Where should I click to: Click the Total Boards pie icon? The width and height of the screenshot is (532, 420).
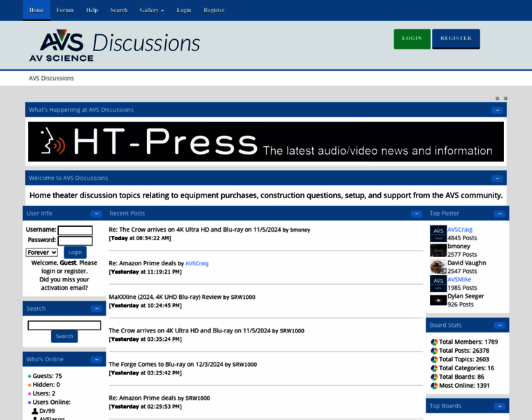434,377
